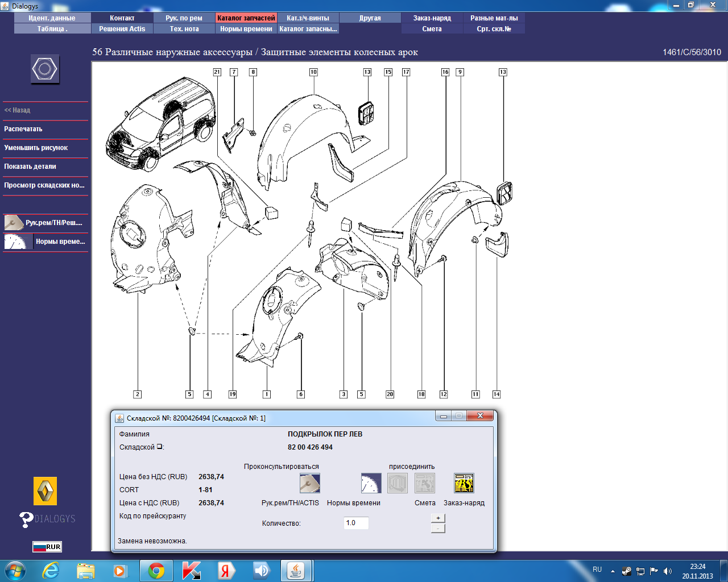The width and height of the screenshot is (728, 582).
Task: Click the hexagon nut logo icon
Action: [x=45, y=69]
